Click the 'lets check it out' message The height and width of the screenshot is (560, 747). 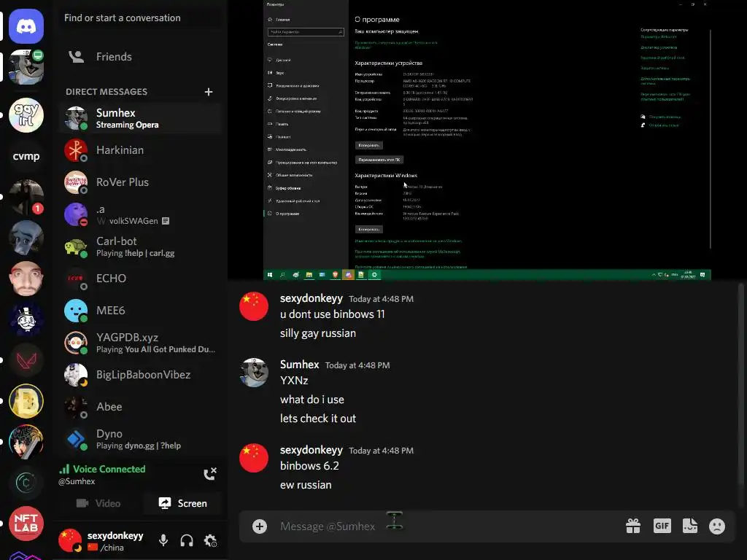(x=318, y=419)
